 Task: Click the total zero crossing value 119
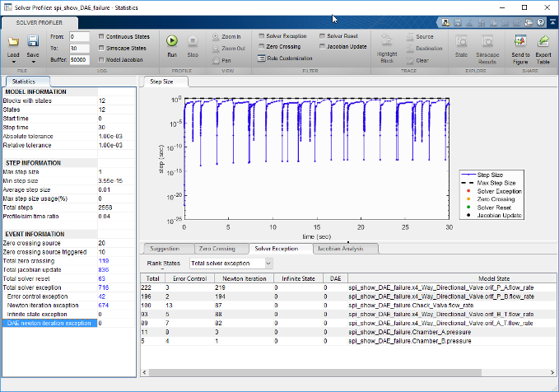(104, 259)
